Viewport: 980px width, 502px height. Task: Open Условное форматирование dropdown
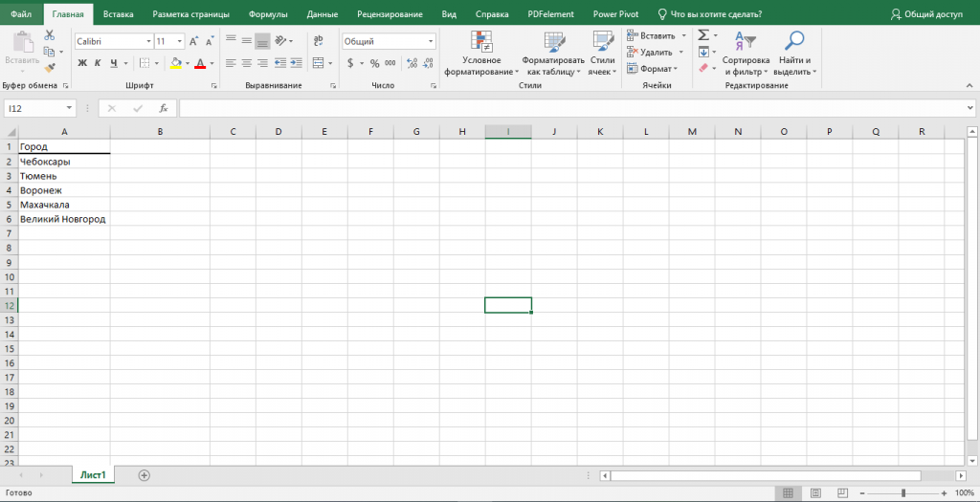[x=482, y=55]
